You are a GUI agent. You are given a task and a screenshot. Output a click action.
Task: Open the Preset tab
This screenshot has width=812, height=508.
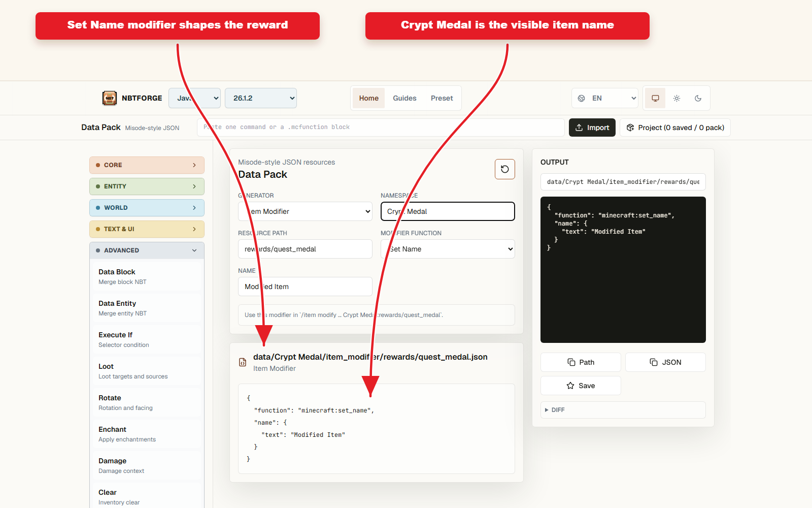coord(442,98)
